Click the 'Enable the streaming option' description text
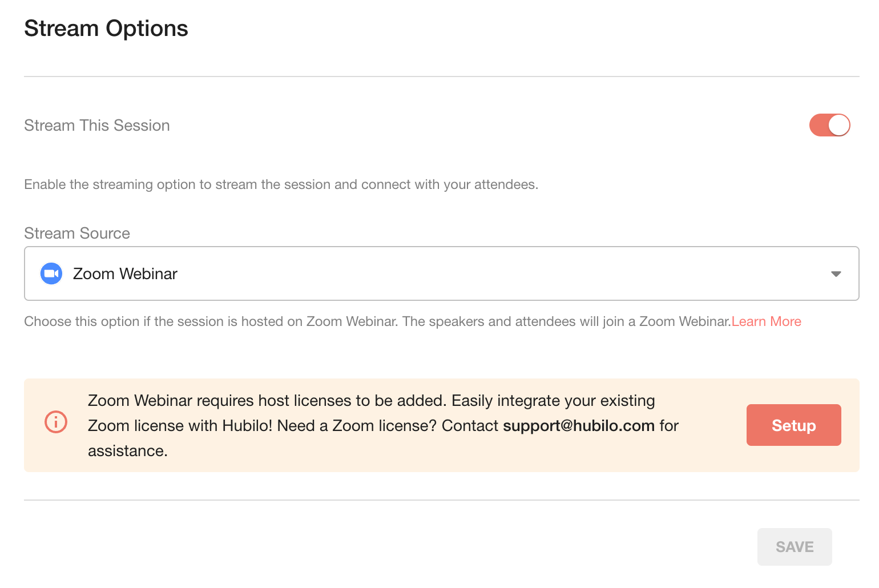Screen dimensions: 879x588 281,185
